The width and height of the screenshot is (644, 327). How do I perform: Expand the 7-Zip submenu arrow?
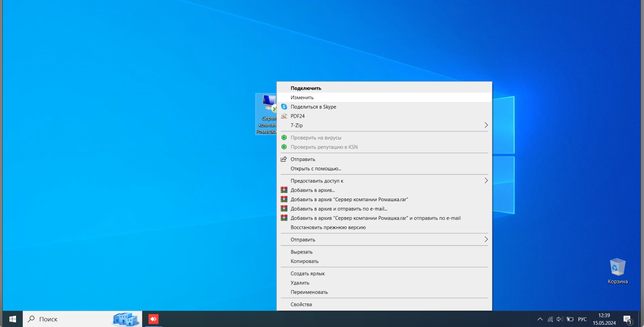pyautogui.click(x=486, y=125)
